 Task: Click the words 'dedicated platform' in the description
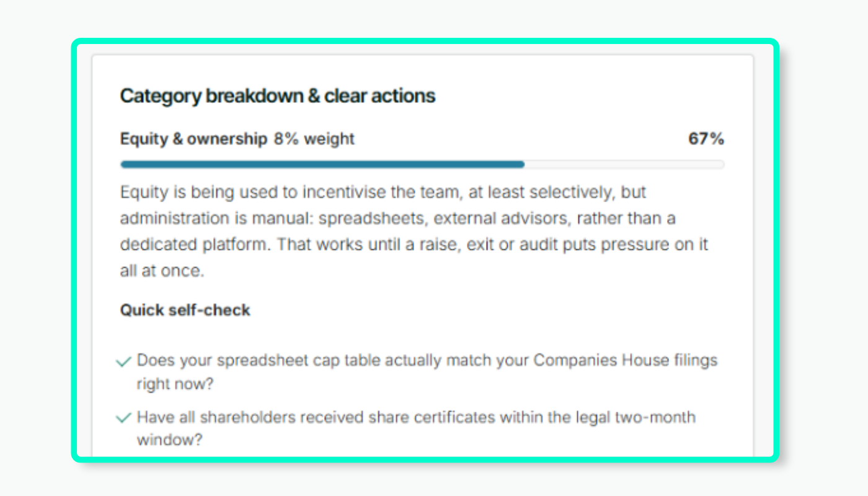coord(194,244)
